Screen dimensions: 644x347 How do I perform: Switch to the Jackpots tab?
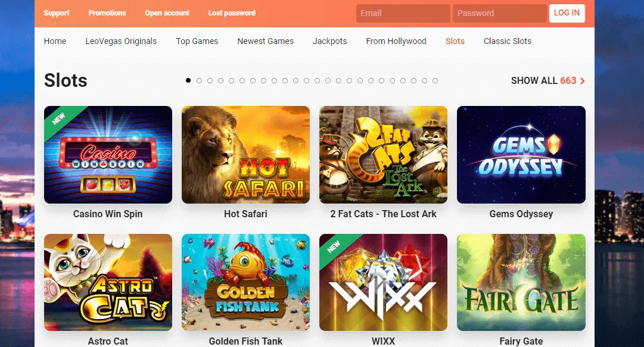click(x=330, y=41)
